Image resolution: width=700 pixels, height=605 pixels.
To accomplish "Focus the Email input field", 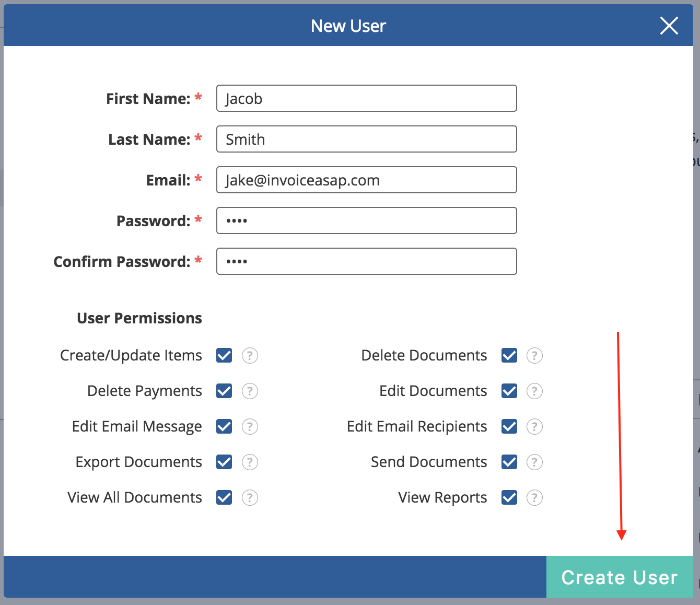I will coord(366,180).
